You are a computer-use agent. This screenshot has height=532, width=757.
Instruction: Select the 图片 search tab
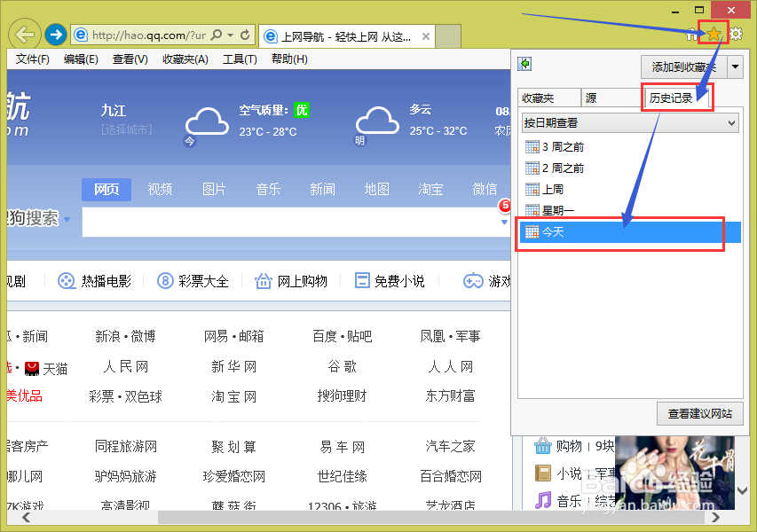point(214,189)
